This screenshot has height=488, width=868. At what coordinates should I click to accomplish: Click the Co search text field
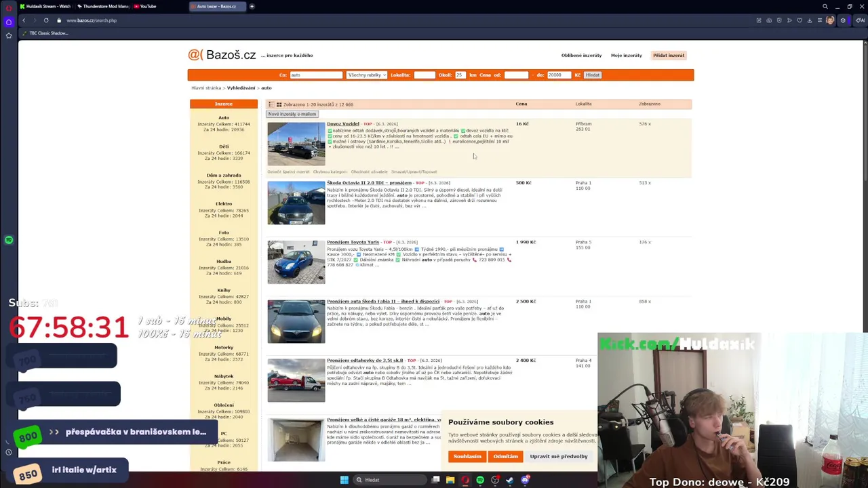click(316, 75)
